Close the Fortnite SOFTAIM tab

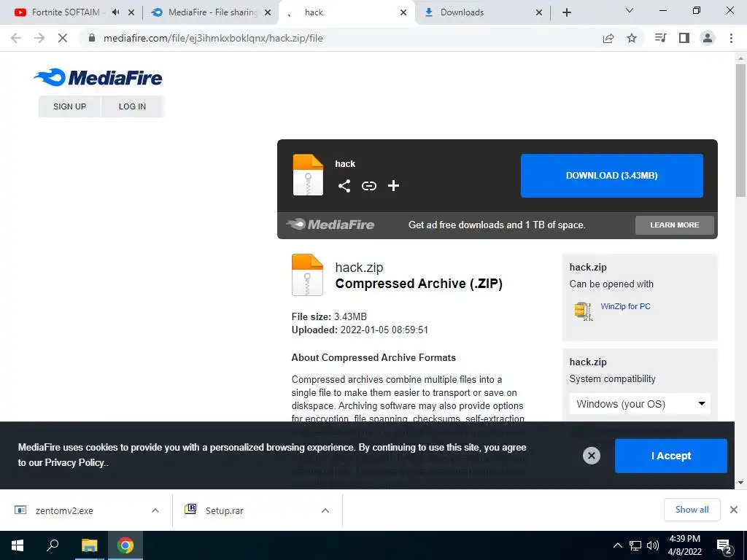(x=131, y=12)
